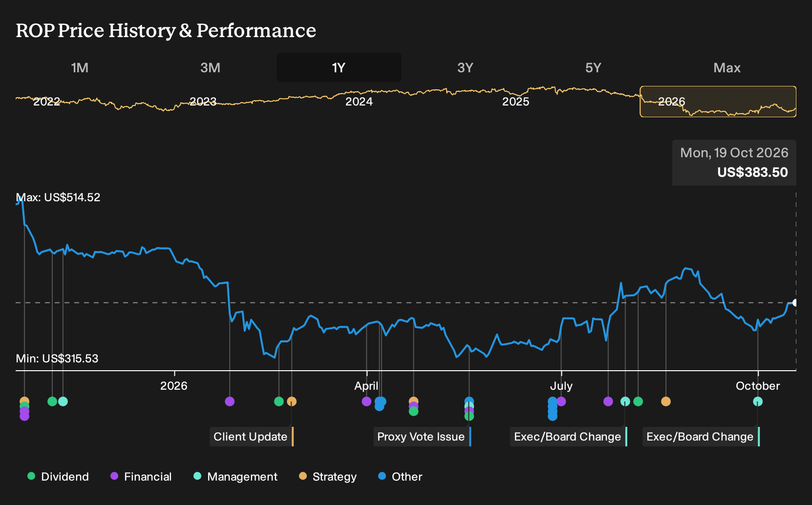Click teal Management dot before the 2026 label
Image resolution: width=812 pixels, height=505 pixels.
(x=63, y=401)
